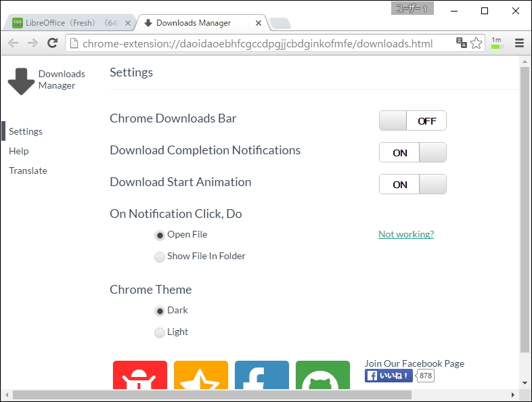Open a new tab
The width and height of the screenshot is (532, 402).
280,24
